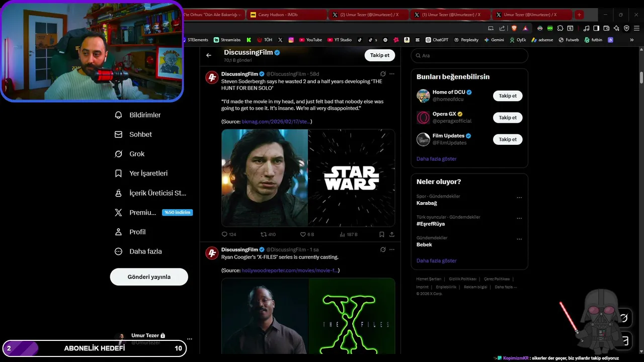Open the X bookmark icon in the bookmarks bar
Image resolution: width=644 pixels, height=362 pixels.
pyautogui.click(x=280, y=40)
